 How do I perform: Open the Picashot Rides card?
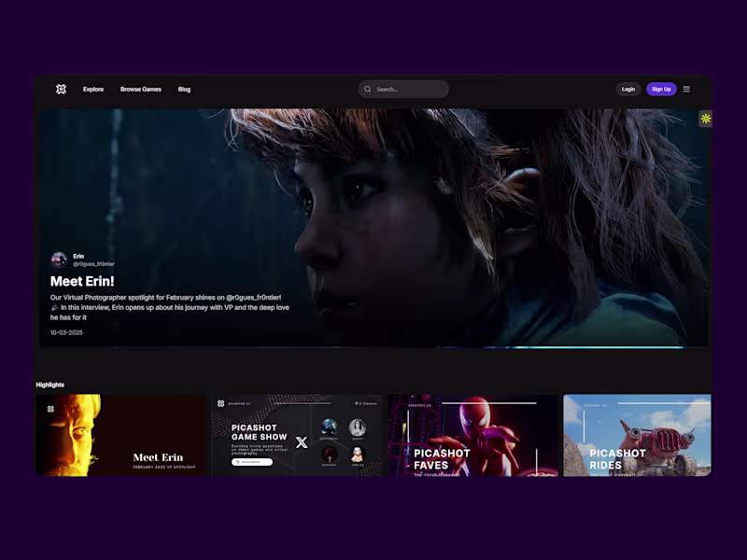[x=638, y=435]
